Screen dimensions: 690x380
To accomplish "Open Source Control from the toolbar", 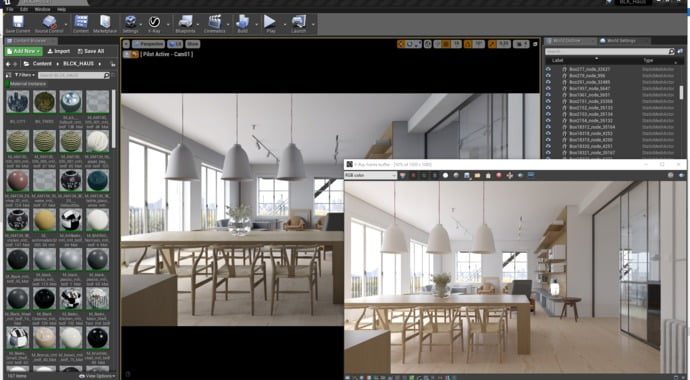I will pos(49,24).
